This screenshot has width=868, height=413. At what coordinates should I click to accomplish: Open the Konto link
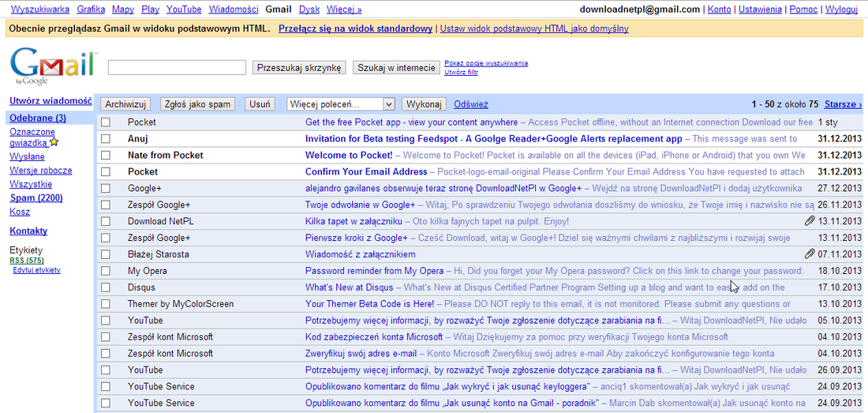coord(720,9)
